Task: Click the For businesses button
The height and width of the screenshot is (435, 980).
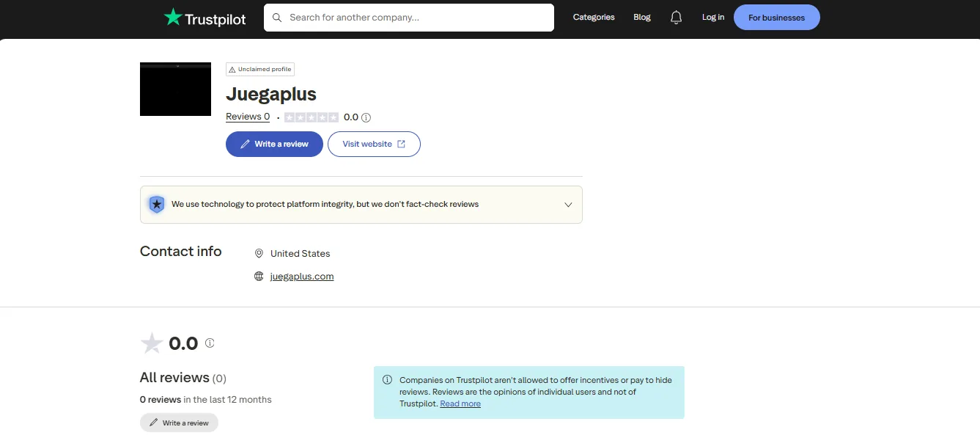Action: 776,18
